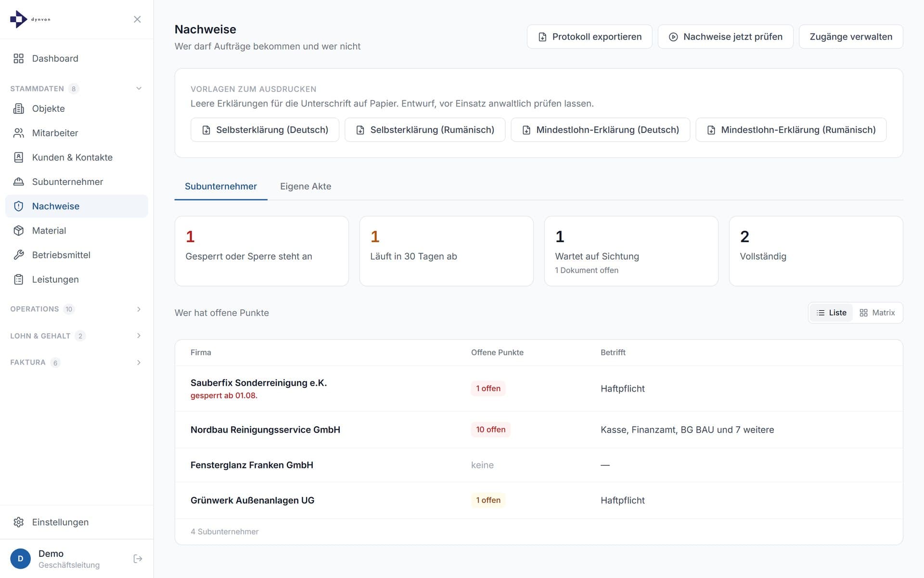Viewport: 924px width, 578px height.
Task: Click the Betriebsmittel wrench icon
Action: [18, 255]
